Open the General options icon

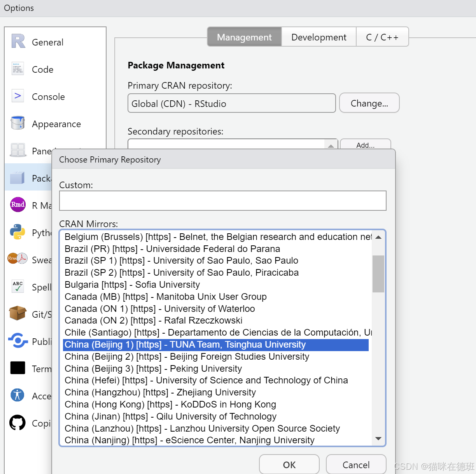[x=18, y=41]
